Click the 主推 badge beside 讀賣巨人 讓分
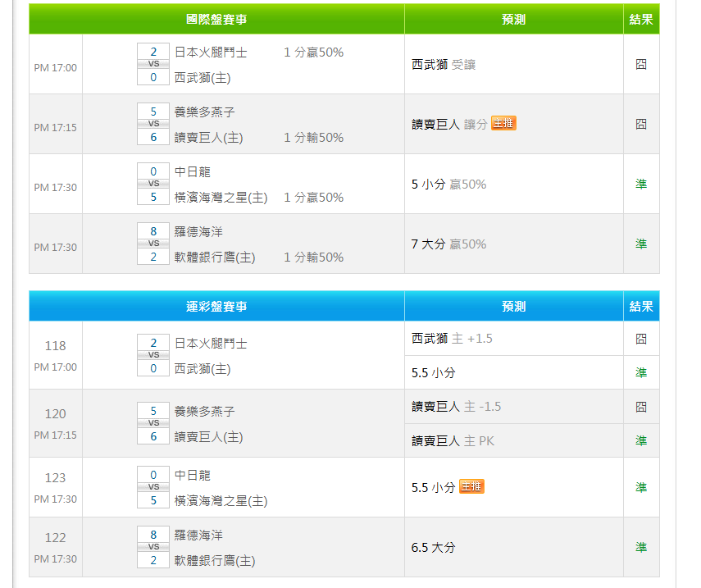This screenshot has width=701, height=588. pos(503,123)
